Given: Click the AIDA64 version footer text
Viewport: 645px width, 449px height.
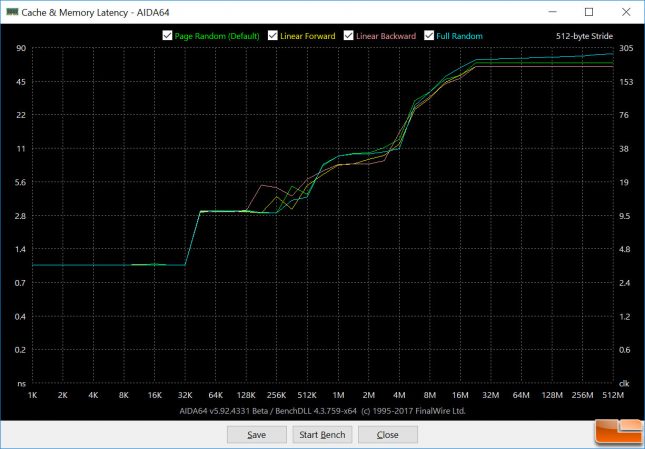Looking at the screenshot, I should pyautogui.click(x=322, y=411).
